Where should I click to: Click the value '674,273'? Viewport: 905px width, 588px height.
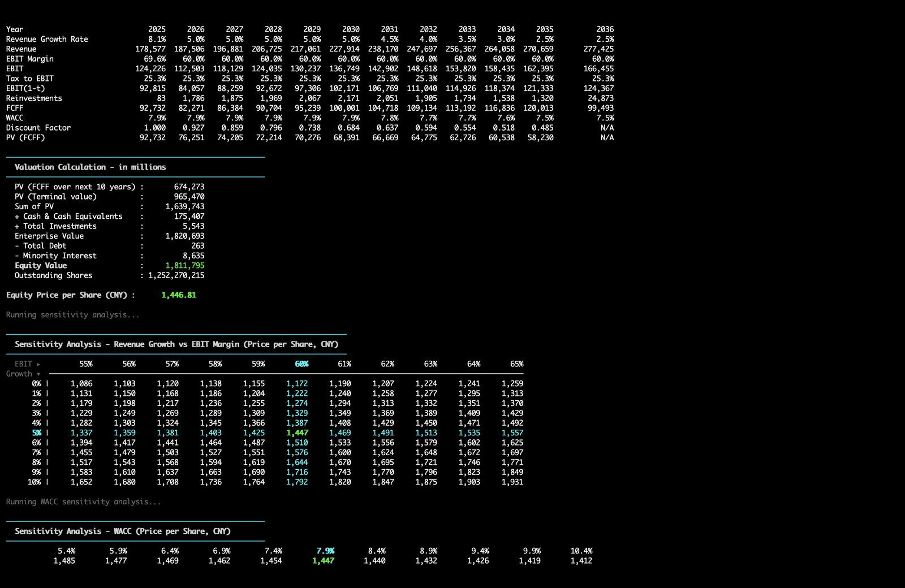[x=189, y=187]
